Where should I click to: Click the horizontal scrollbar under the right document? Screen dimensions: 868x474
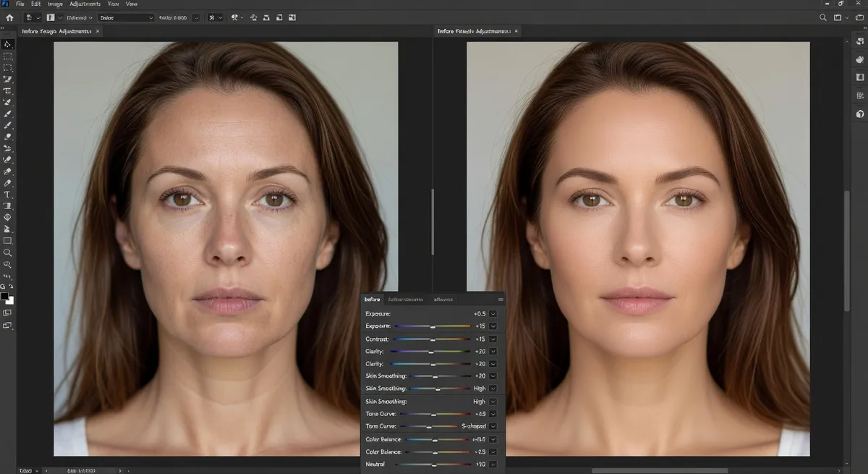660,470
